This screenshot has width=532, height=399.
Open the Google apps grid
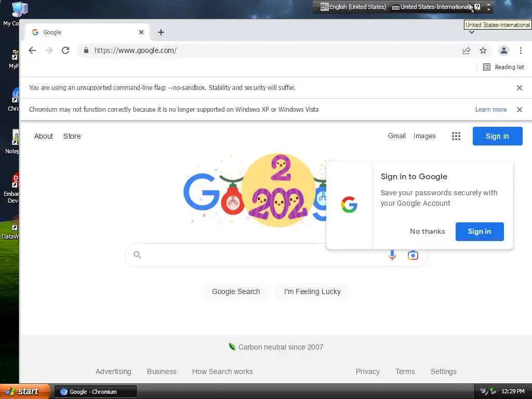click(x=456, y=136)
